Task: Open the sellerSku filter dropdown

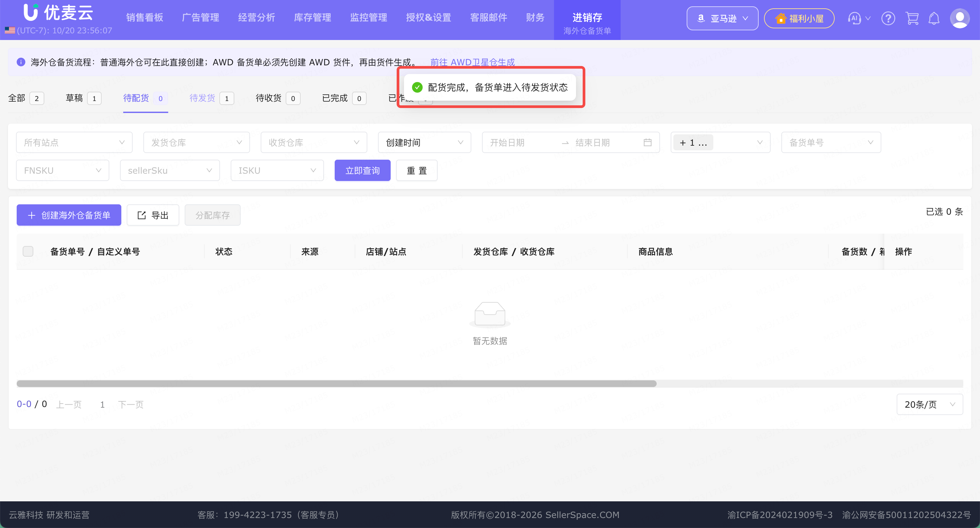Action: pyautogui.click(x=170, y=170)
